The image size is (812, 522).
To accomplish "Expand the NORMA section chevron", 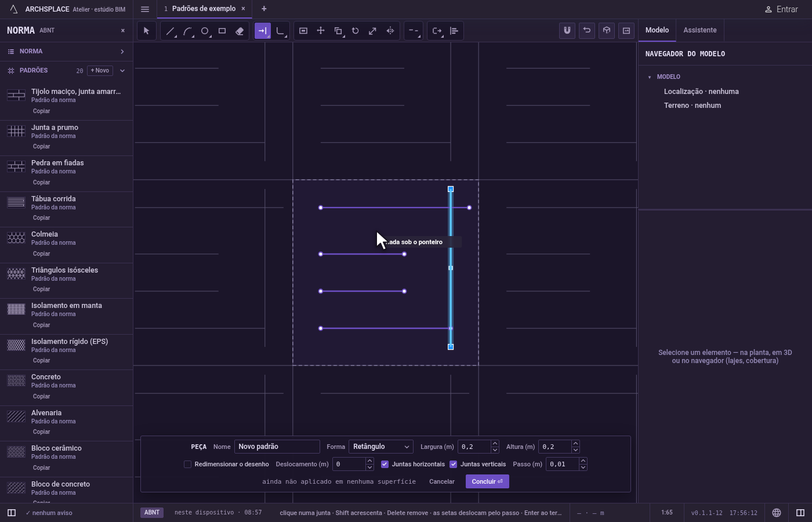I will coord(122,52).
